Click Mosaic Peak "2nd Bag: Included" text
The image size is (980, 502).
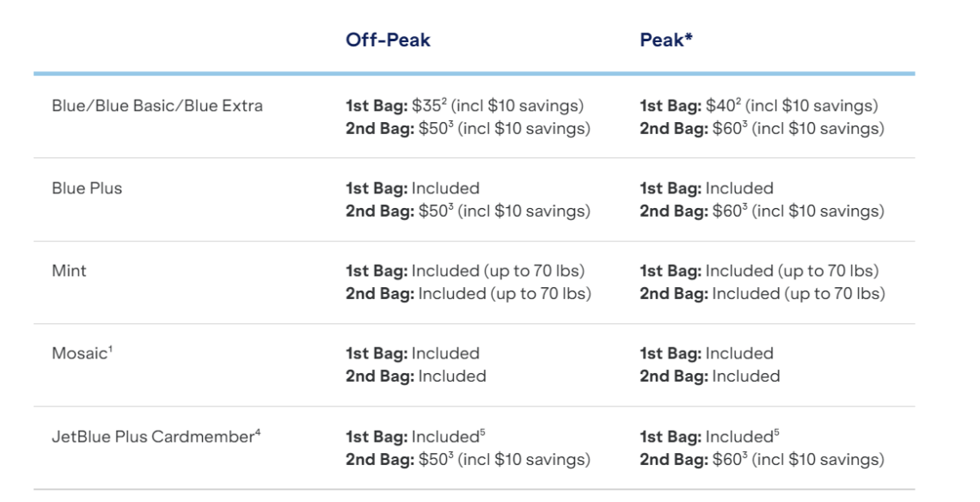tap(709, 376)
